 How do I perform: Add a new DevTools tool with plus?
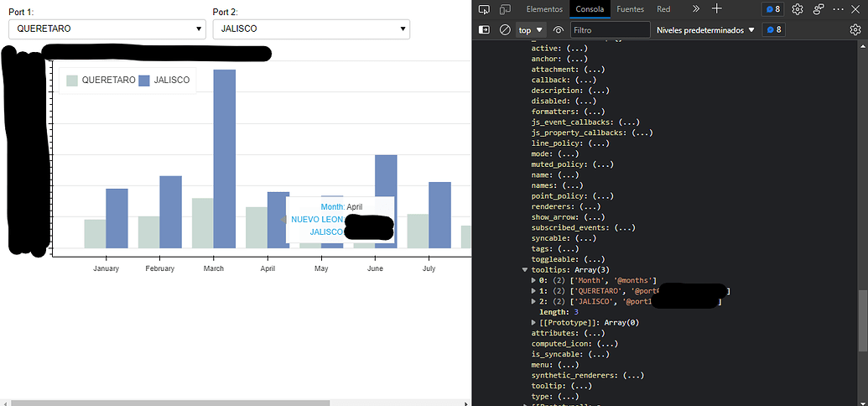pos(717,9)
